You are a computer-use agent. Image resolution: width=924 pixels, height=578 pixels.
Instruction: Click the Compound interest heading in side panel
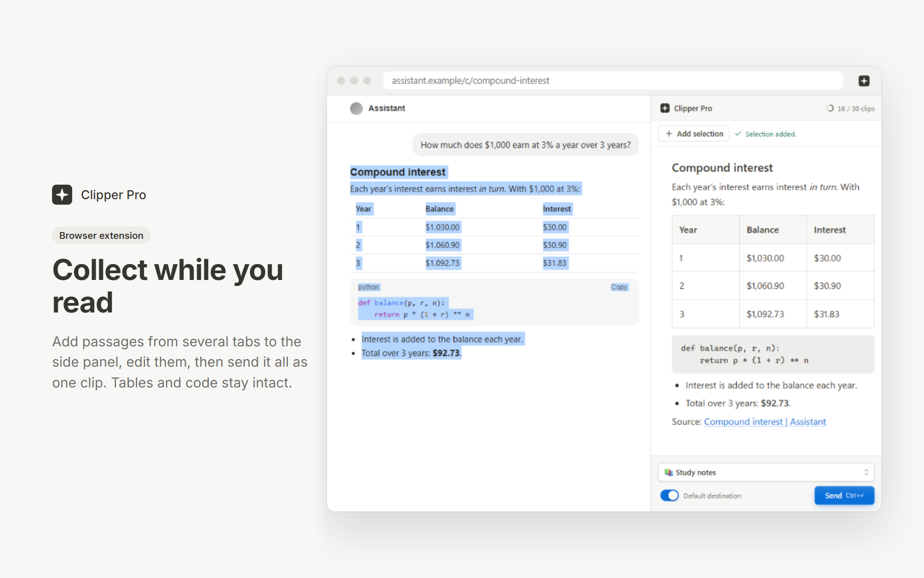722,168
